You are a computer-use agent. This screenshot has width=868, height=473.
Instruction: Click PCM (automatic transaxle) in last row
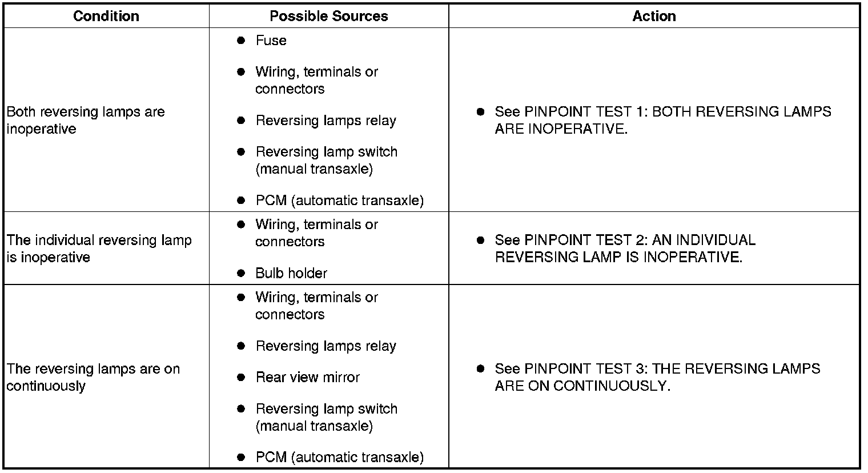[339, 458]
